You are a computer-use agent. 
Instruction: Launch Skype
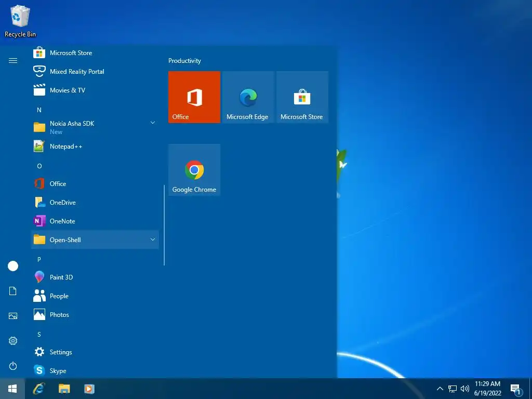click(x=95, y=370)
